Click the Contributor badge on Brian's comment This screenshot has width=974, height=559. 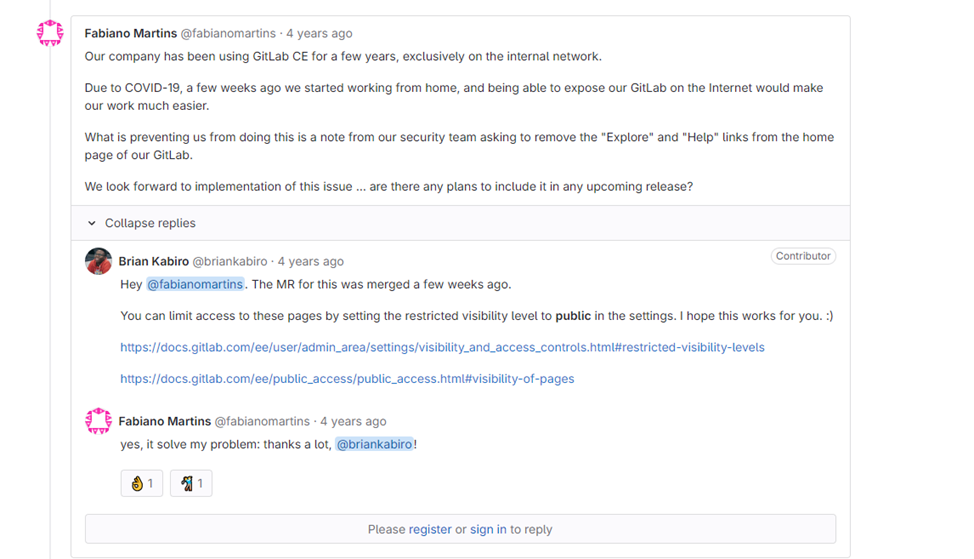pos(803,256)
